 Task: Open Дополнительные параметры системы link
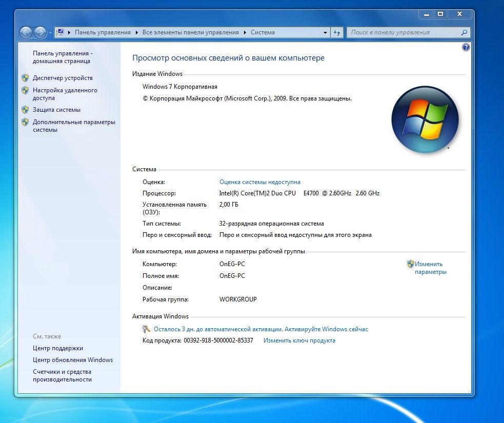point(74,126)
